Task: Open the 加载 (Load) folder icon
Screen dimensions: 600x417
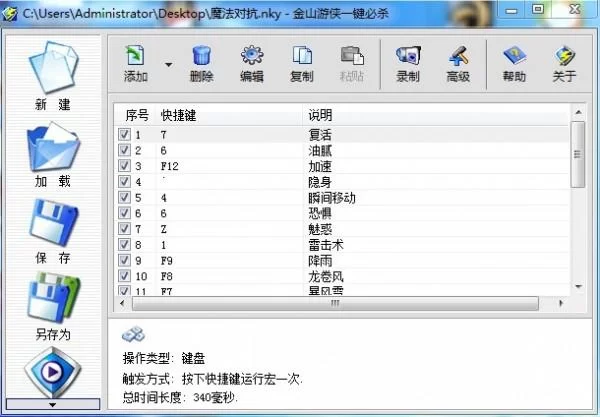Action: pyautogui.click(x=53, y=146)
